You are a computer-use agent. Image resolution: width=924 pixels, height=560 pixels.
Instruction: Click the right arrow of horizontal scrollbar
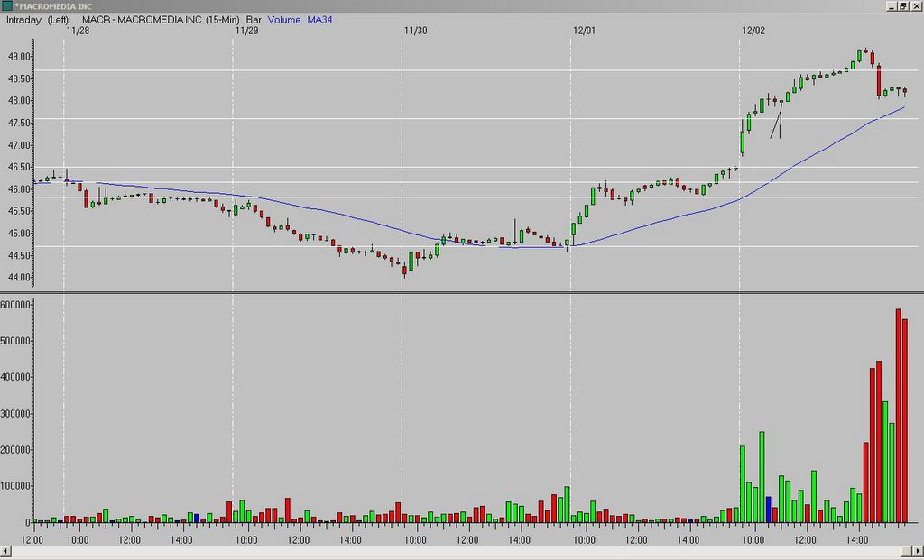click(x=918, y=551)
